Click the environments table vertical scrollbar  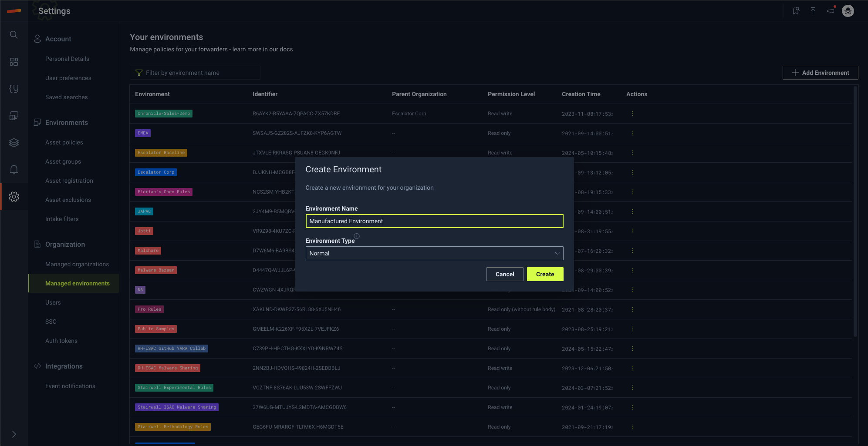[x=855, y=211]
